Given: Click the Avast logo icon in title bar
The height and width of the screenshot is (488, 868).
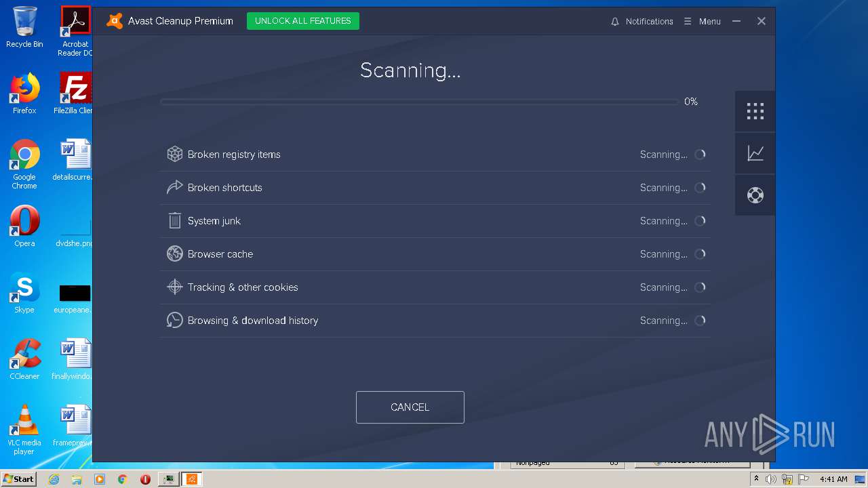Looking at the screenshot, I should click(115, 21).
